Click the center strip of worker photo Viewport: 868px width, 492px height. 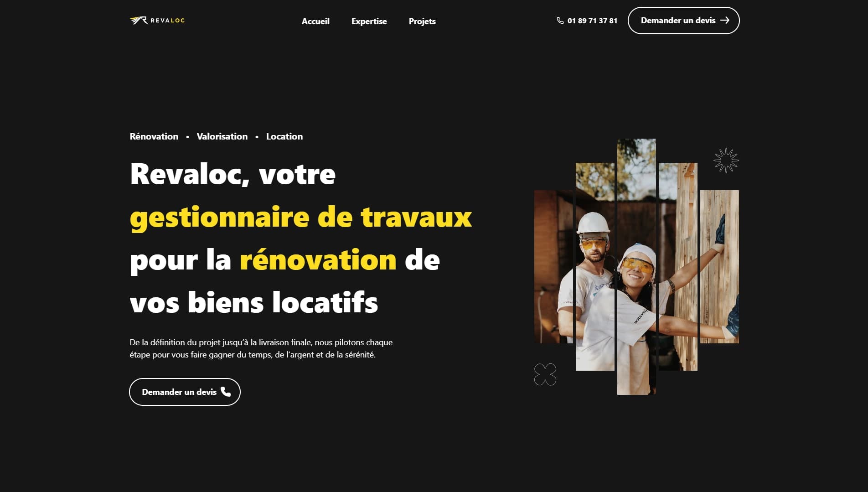[636, 266]
